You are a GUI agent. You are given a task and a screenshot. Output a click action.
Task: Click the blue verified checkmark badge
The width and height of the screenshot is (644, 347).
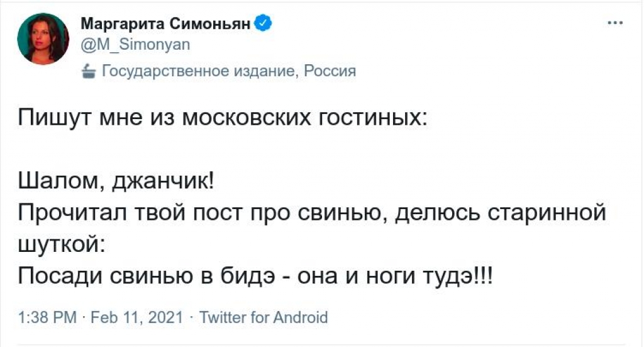click(264, 23)
